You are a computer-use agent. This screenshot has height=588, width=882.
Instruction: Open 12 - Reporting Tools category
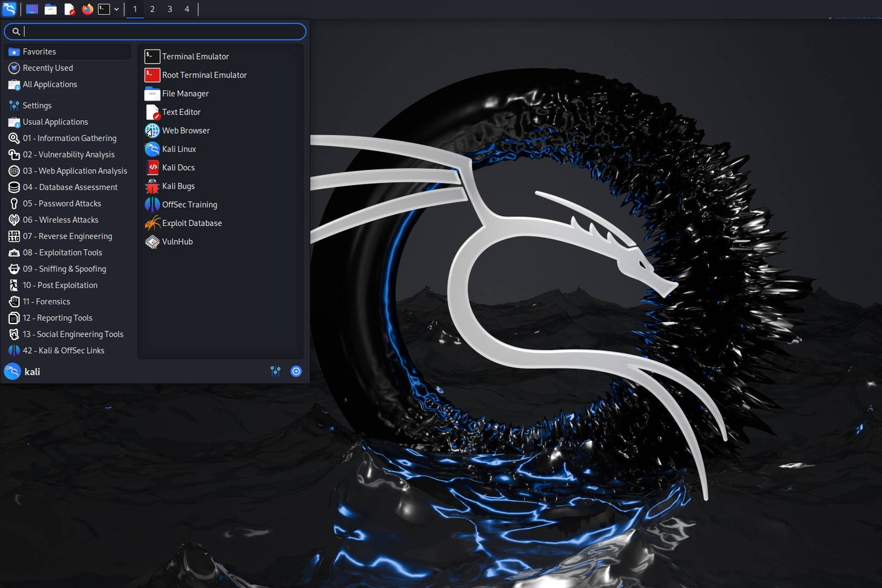pyautogui.click(x=67, y=318)
